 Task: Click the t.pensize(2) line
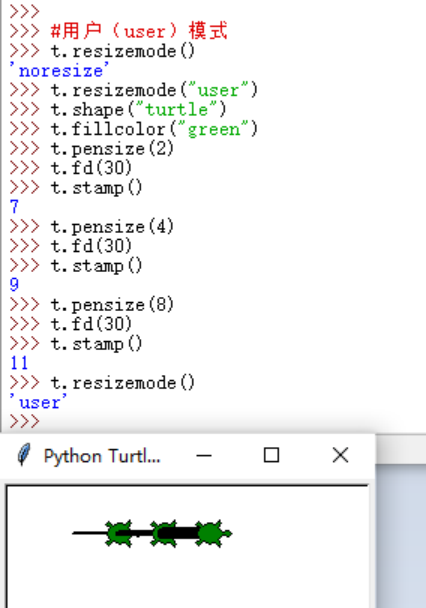pyautogui.click(x=112, y=149)
